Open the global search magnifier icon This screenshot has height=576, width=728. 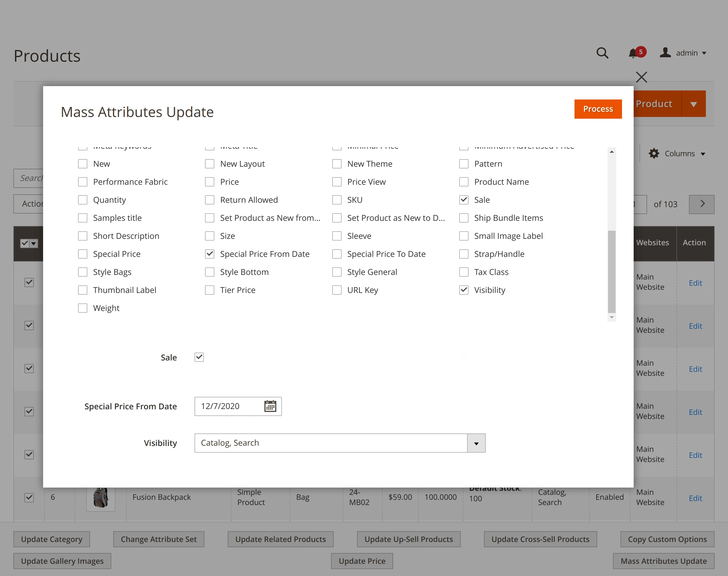click(603, 53)
